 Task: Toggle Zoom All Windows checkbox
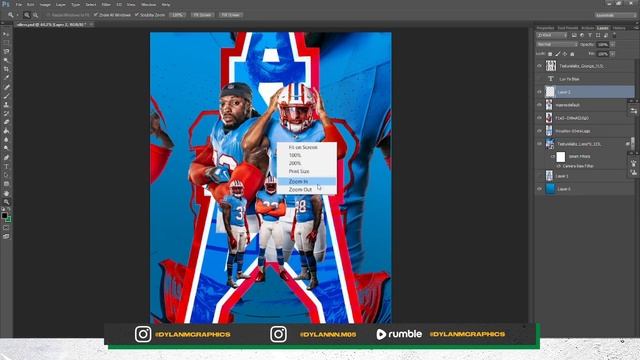coord(96,15)
